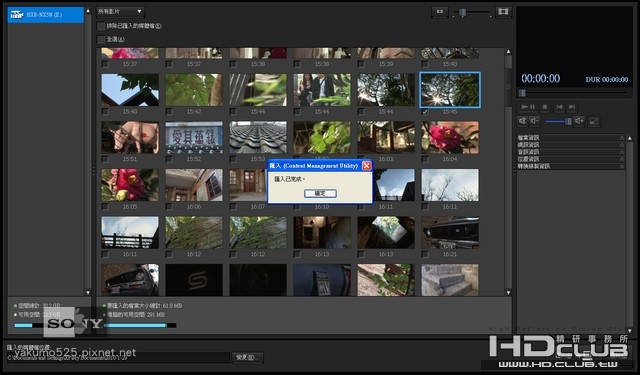Check the box for the 15:52 clip
This screenshot has width=640, height=375.
tap(169, 159)
